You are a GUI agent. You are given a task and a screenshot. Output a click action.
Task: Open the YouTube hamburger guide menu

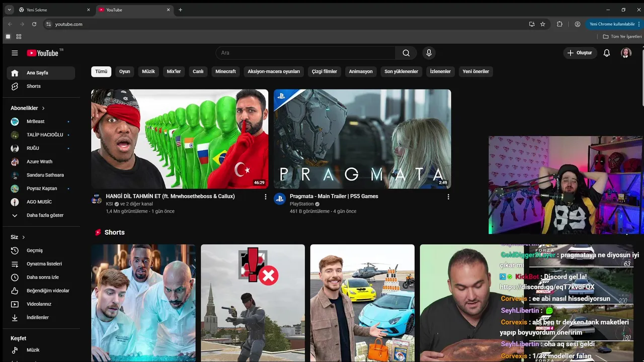[x=15, y=53]
